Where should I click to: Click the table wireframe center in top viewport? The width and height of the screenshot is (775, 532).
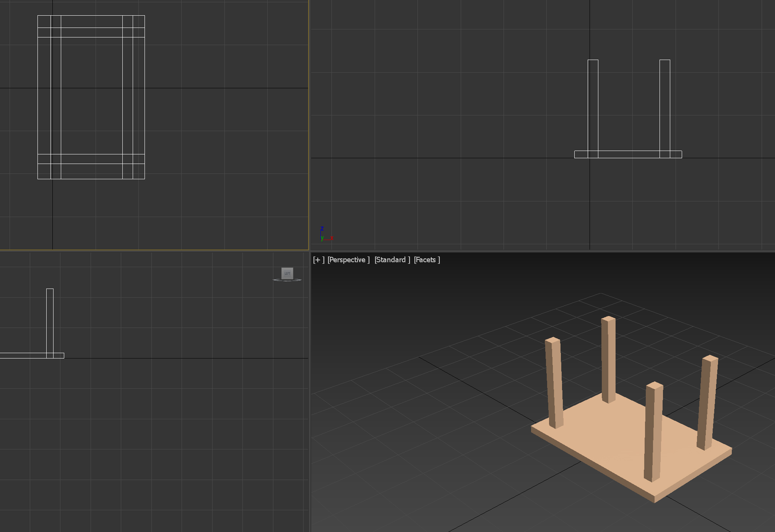click(x=91, y=97)
